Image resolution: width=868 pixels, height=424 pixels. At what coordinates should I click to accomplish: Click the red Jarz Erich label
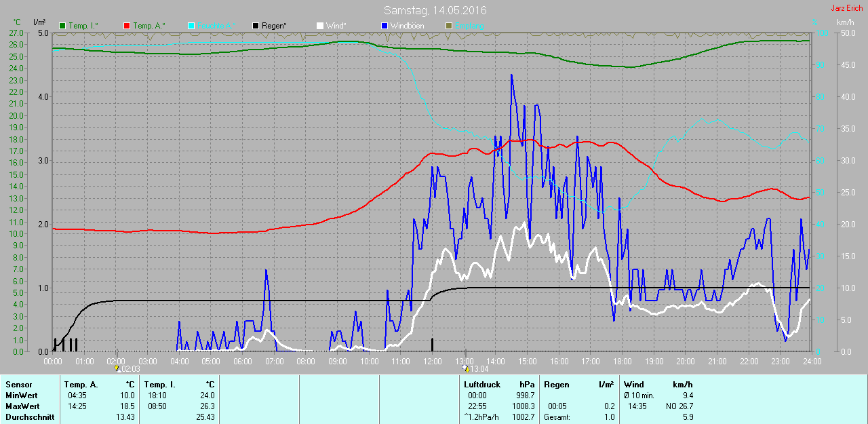click(x=846, y=8)
